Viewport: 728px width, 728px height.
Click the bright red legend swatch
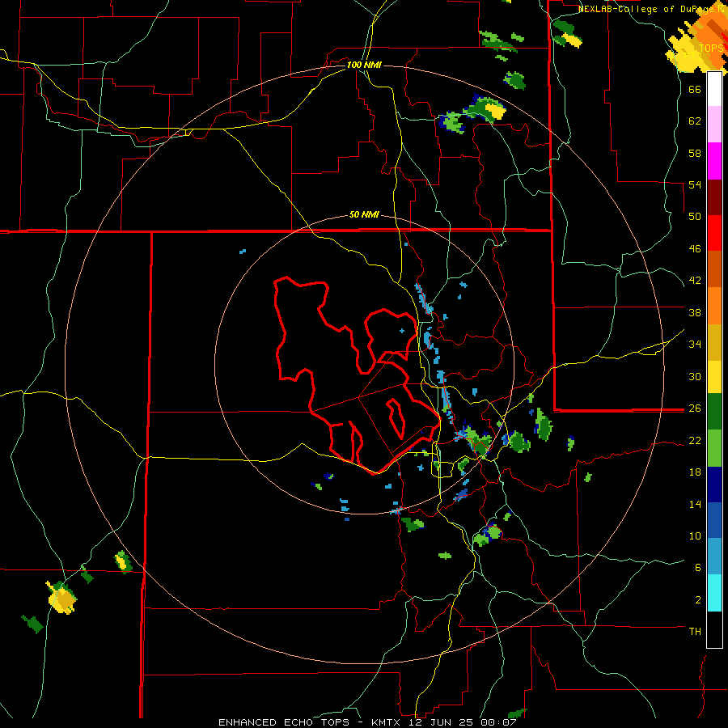pyautogui.click(x=714, y=233)
